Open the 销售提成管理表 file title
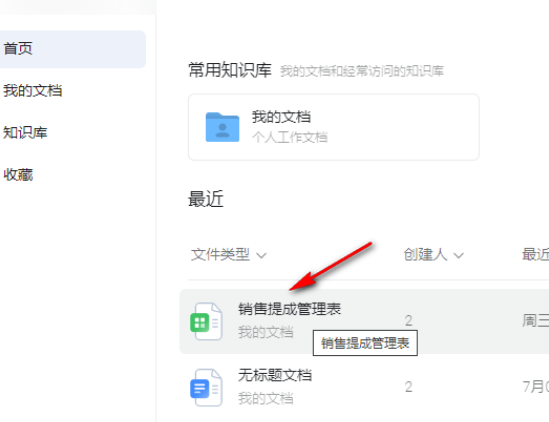This screenshot has width=549, height=422. (290, 309)
